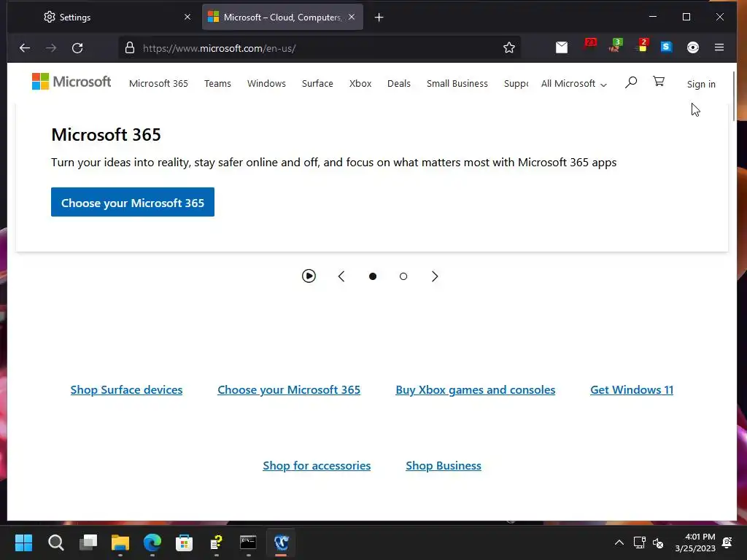Viewport: 747px width, 560px height.
Task: Click the muted volume tray icon
Action: pyautogui.click(x=658, y=542)
